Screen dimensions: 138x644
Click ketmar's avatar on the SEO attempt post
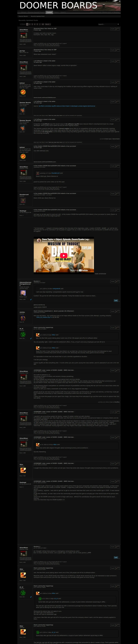point(23,156)
